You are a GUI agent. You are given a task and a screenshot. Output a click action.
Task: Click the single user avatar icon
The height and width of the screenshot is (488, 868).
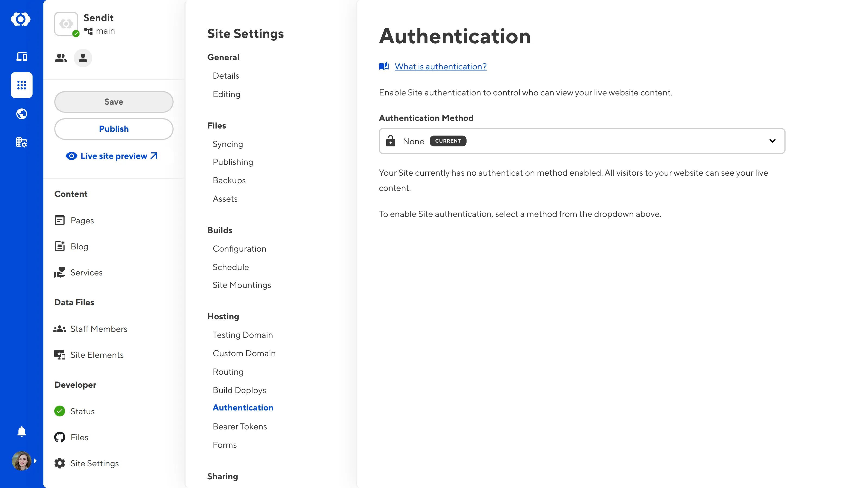83,58
